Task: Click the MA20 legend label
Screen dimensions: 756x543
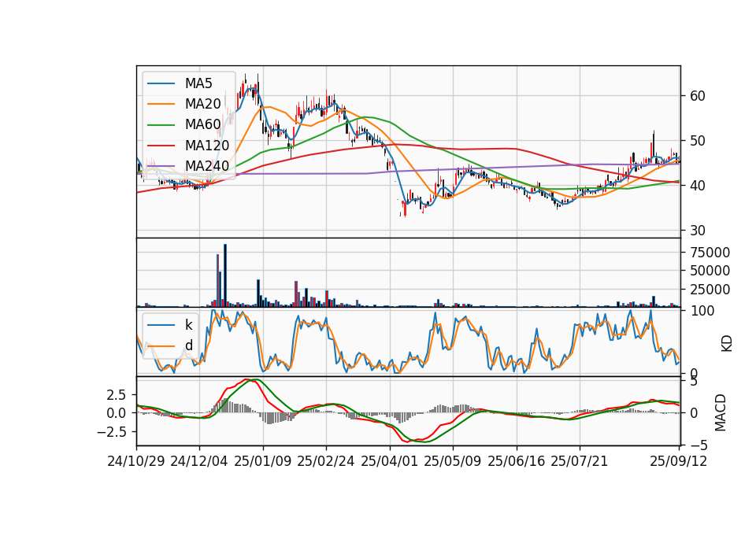Action: pyautogui.click(x=202, y=104)
